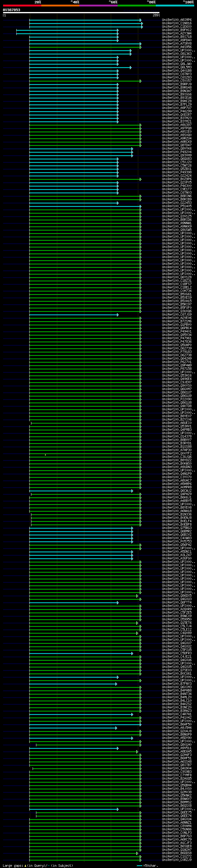197x868 pixels.
Task: Click hit label UniRef100_A6IMP6
Action: [x=177, y=20]
